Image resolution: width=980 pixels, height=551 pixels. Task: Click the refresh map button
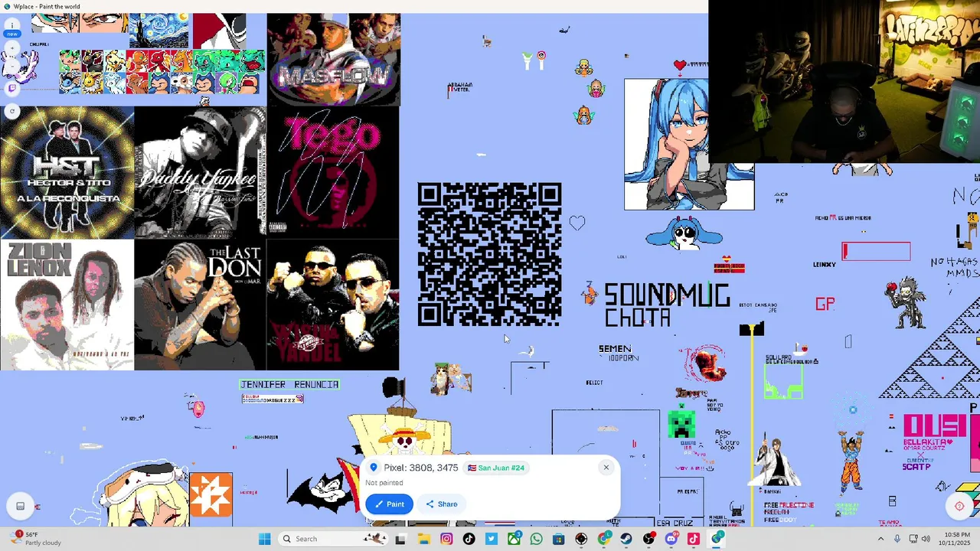(12, 111)
